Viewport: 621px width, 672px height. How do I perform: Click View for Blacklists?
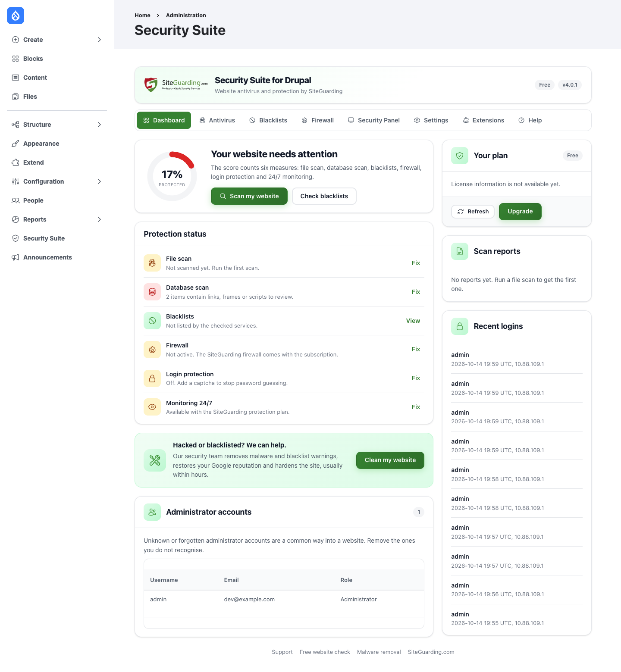[x=413, y=321]
